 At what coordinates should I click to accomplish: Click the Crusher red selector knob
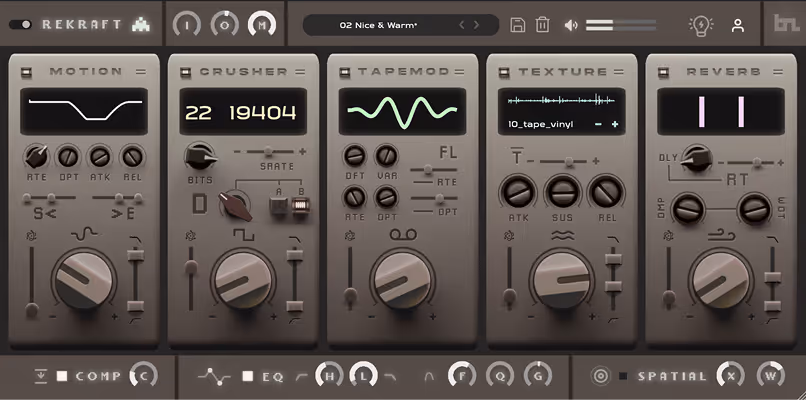[235, 204]
